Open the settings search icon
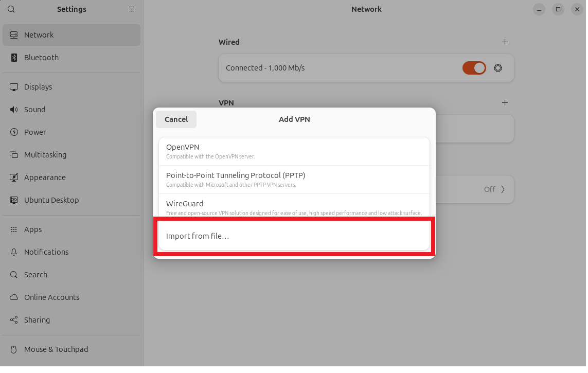 (11, 9)
